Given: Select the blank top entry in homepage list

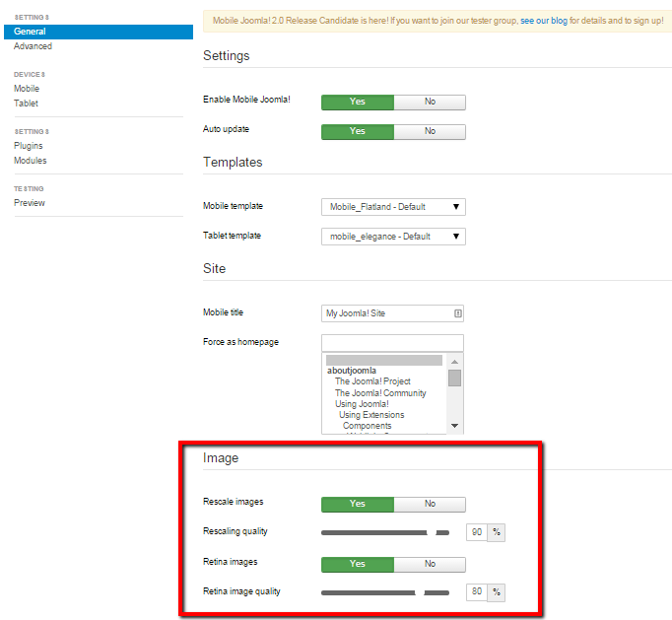Looking at the screenshot, I should click(384, 360).
